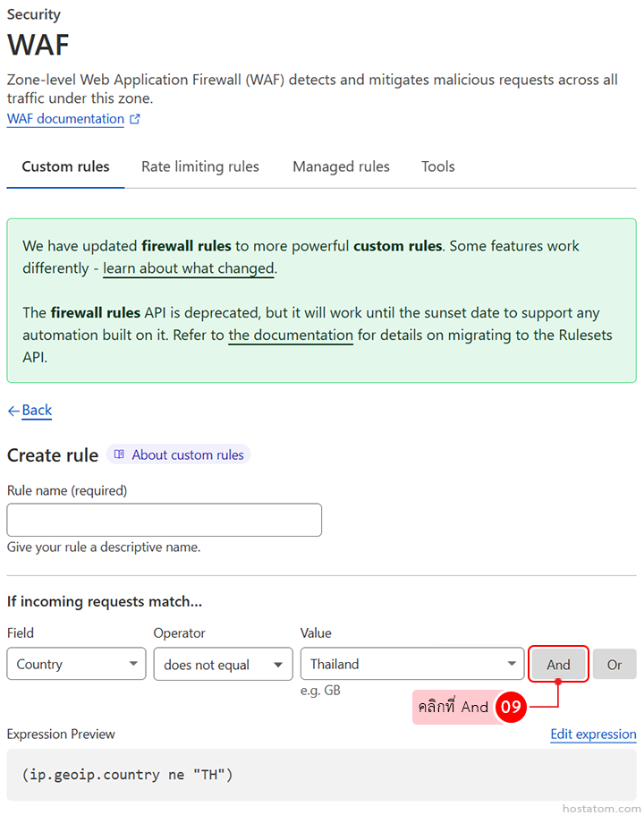Viewport: 644px width, 815px height.
Task: Switch to the Managed rules tab
Action: (341, 166)
